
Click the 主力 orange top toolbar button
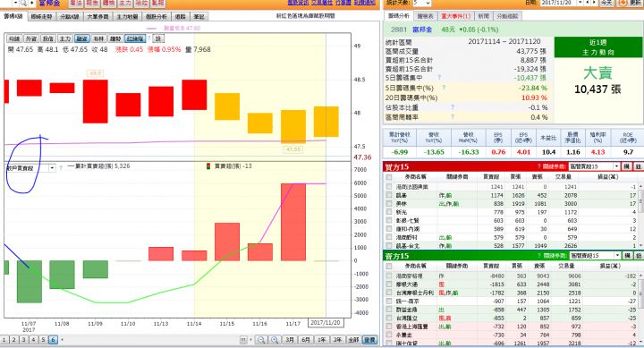tap(125, 3)
